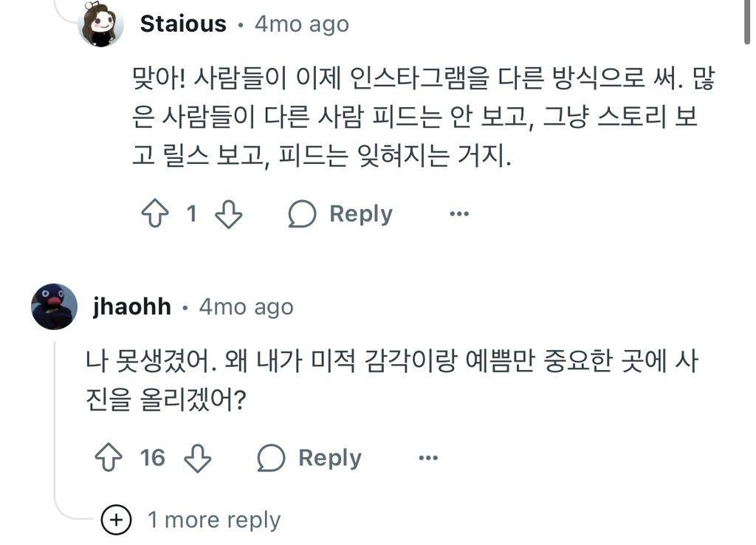The image size is (756, 545).
Task: Click the "4mo ago" timestamp beside Staious
Action: [301, 24]
